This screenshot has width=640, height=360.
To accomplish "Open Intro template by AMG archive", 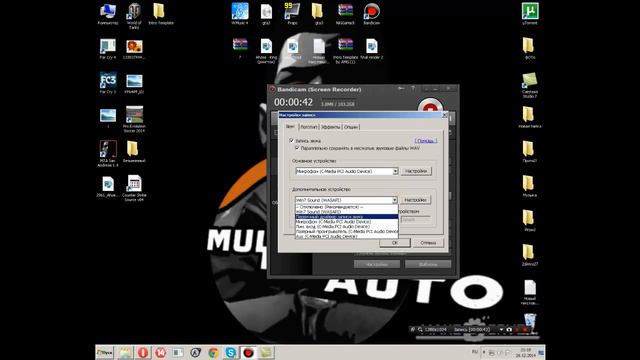I will coord(345,51).
